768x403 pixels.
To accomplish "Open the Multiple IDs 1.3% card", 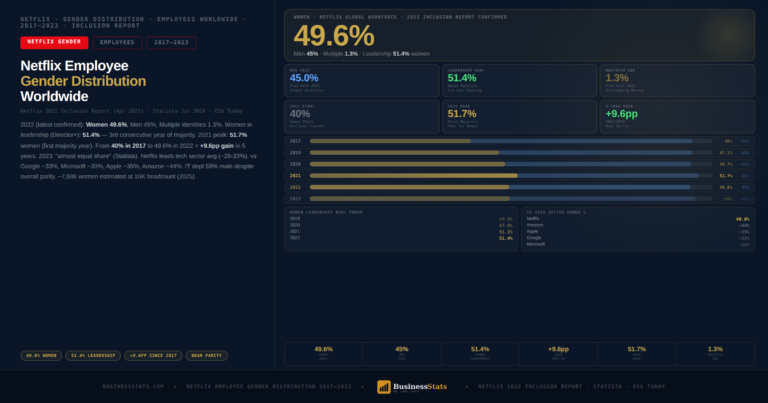I will pos(677,81).
